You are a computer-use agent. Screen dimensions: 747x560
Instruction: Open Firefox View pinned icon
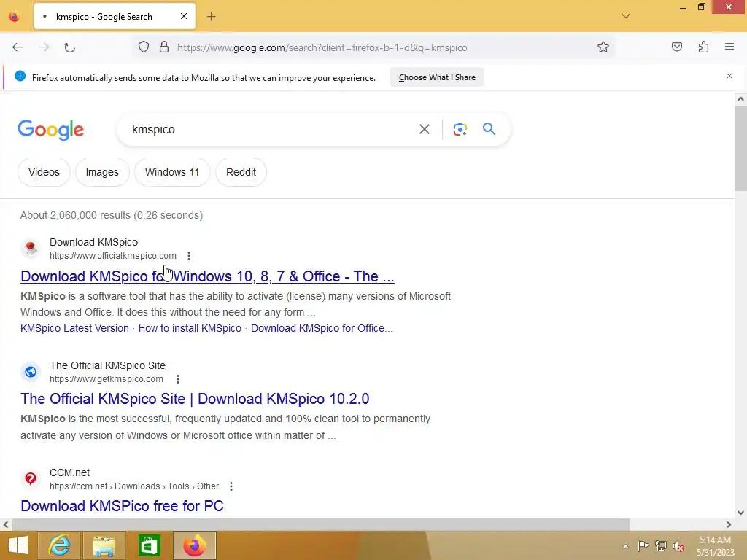point(15,17)
